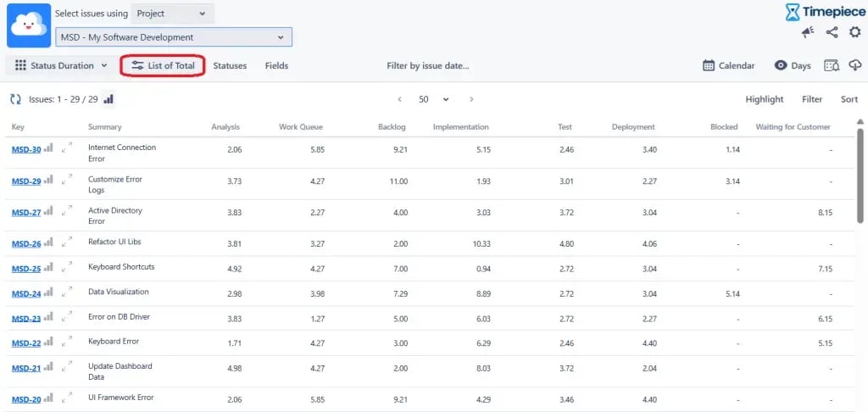Click the Filter by issue date field
Screen dimensions: 868x412
pyautogui.click(x=427, y=66)
